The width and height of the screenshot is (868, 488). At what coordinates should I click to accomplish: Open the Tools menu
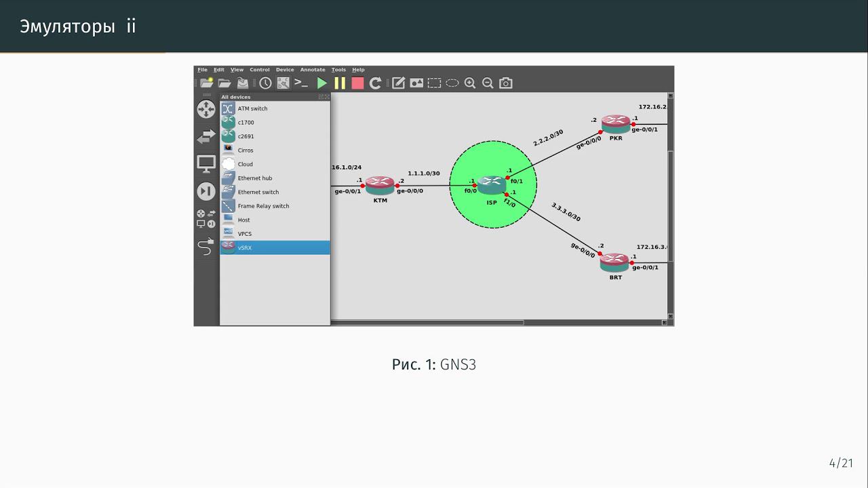[338, 70]
